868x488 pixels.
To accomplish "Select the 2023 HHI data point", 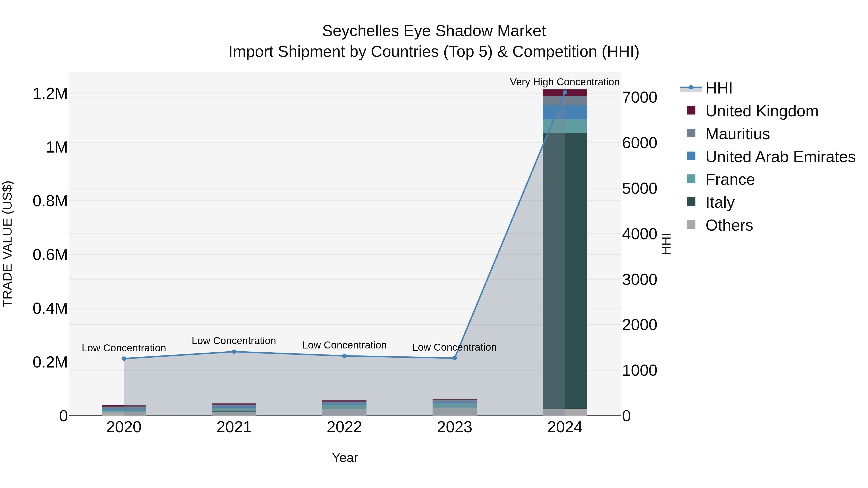I will [454, 358].
